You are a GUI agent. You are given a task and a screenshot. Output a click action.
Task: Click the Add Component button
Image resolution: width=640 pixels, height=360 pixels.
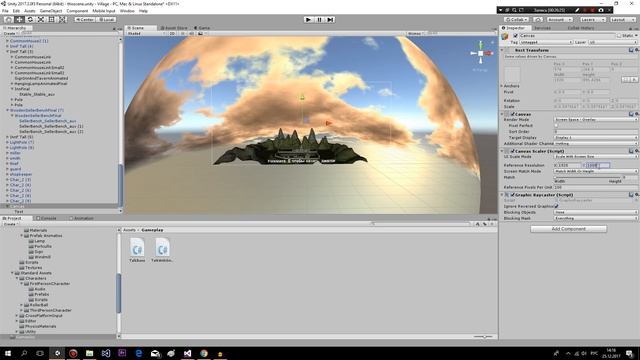click(x=569, y=229)
